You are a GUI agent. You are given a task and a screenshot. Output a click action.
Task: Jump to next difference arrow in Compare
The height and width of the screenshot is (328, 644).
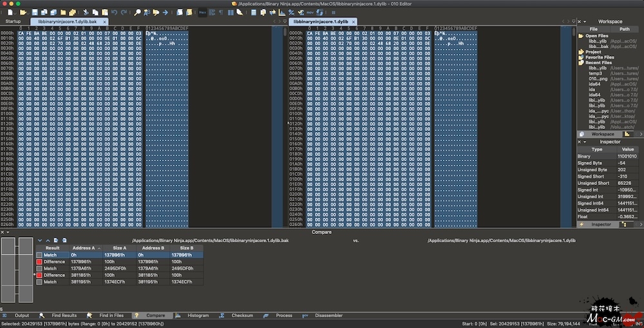click(x=40, y=240)
